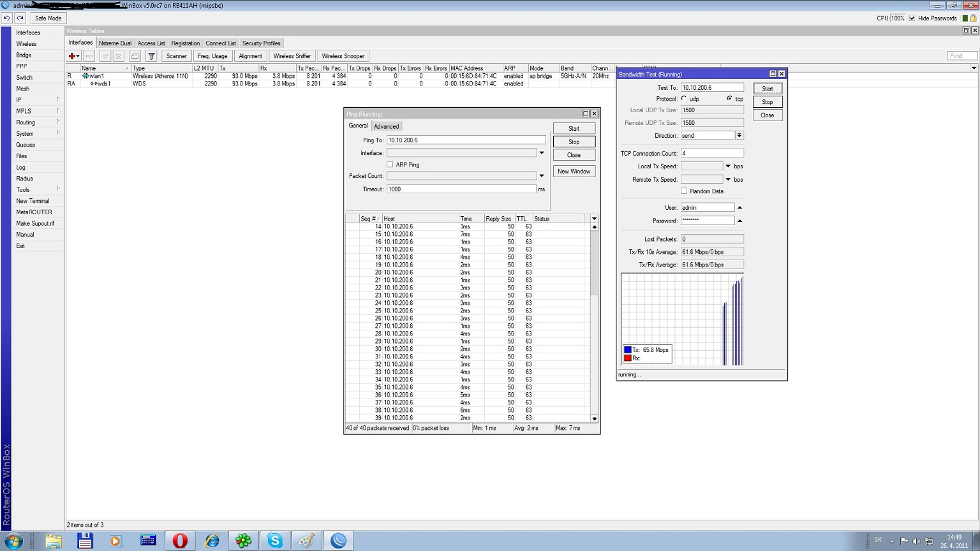Click the Undo icon in top bar
This screenshot has width=980, height=551.
pos(7,18)
